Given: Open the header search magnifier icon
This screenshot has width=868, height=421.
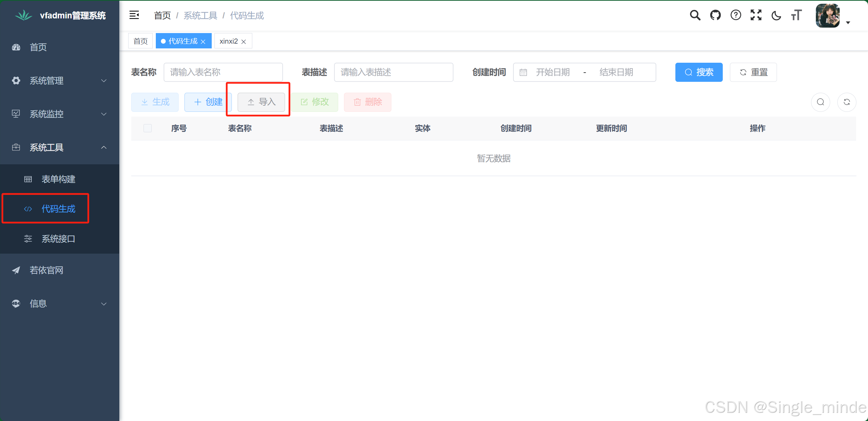Looking at the screenshot, I should (x=695, y=15).
